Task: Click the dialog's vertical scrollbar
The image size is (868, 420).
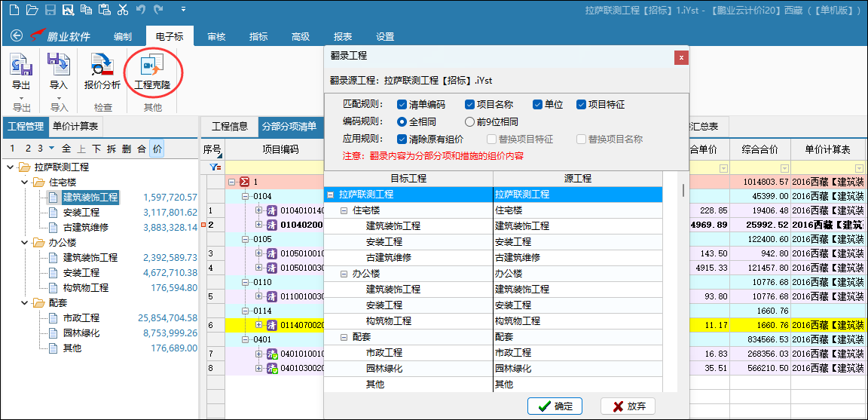Action: tap(683, 189)
